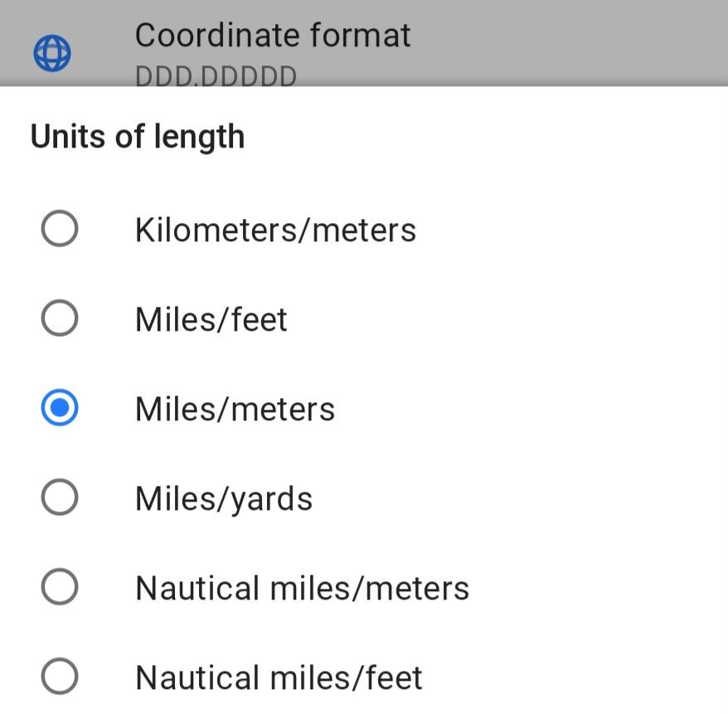The image size is (728, 714).
Task: Select the Kilometers/meters radio button
Action: (60, 229)
